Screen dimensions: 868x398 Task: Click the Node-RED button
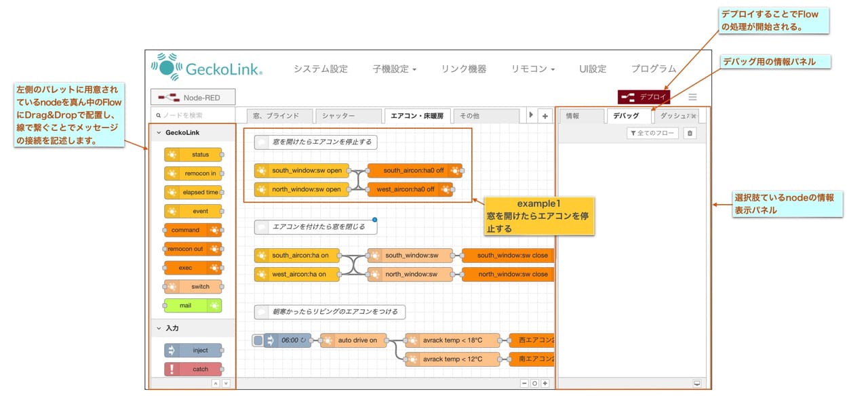[193, 98]
